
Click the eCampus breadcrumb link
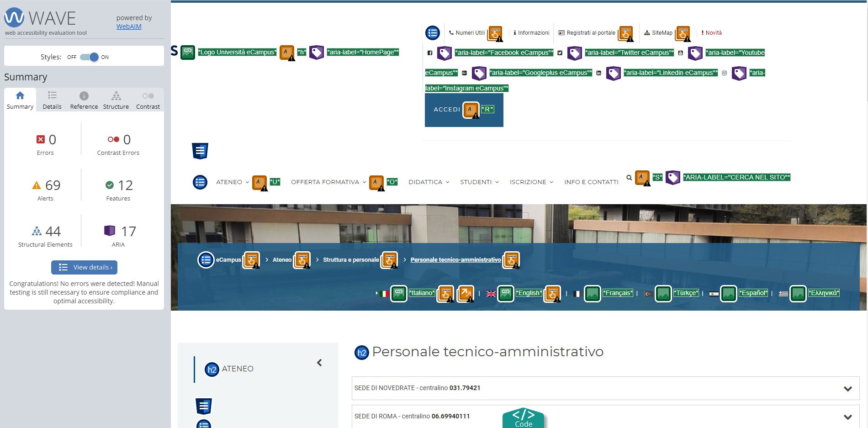click(228, 260)
